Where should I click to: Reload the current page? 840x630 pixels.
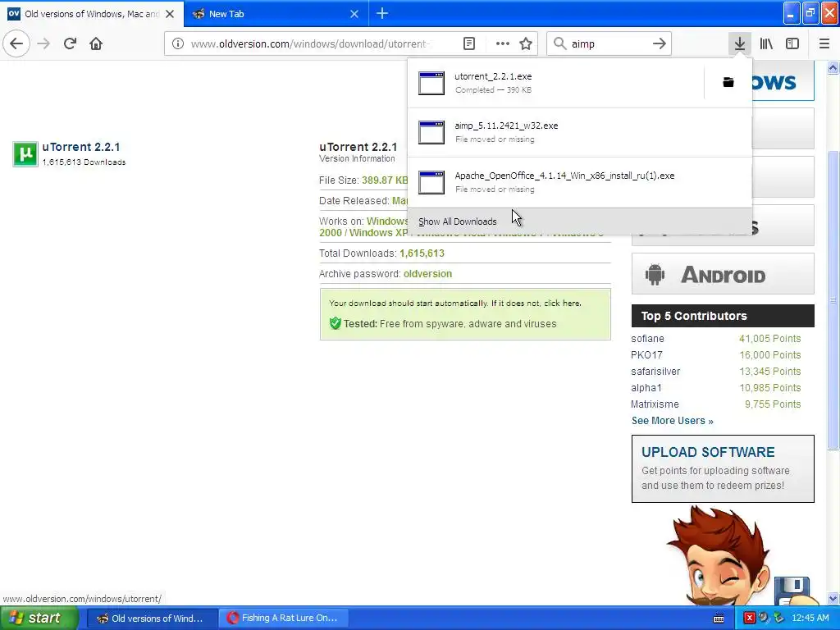point(70,43)
